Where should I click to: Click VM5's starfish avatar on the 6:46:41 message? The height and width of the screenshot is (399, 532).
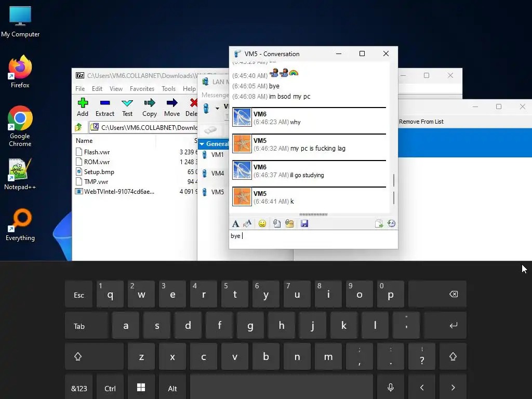(242, 197)
